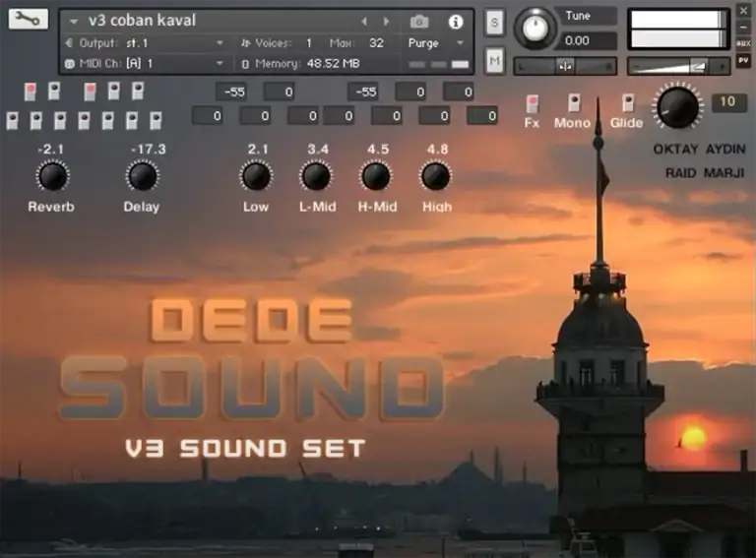Click the Memory chip icon
The image size is (756, 558).
tap(245, 64)
